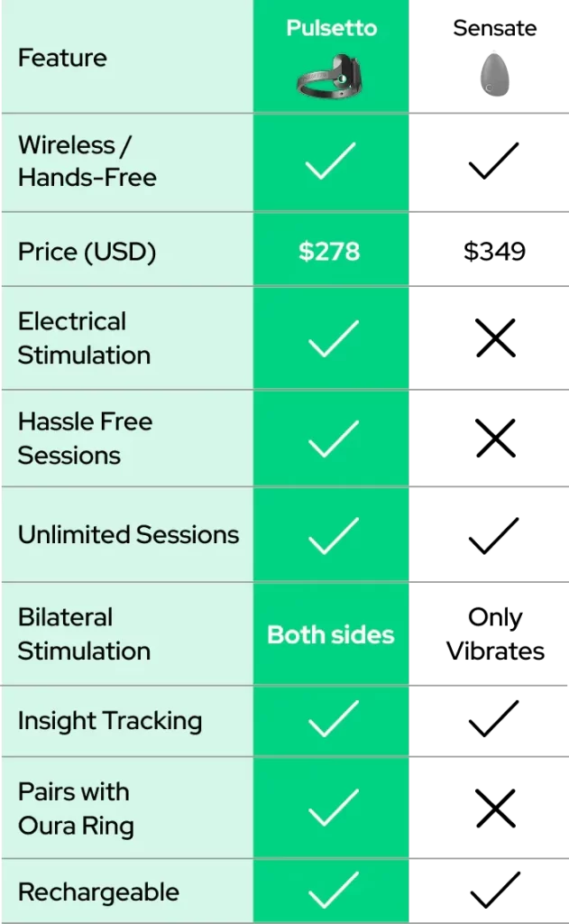The height and width of the screenshot is (924, 569).
Task: Click the Hassle Free Sessions checkmark
Action: click(x=331, y=439)
